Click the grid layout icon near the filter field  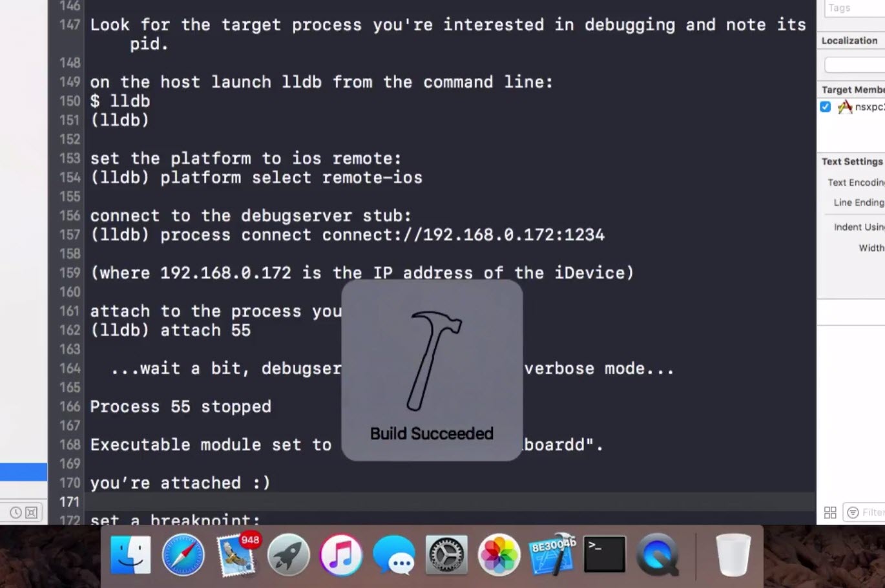831,512
